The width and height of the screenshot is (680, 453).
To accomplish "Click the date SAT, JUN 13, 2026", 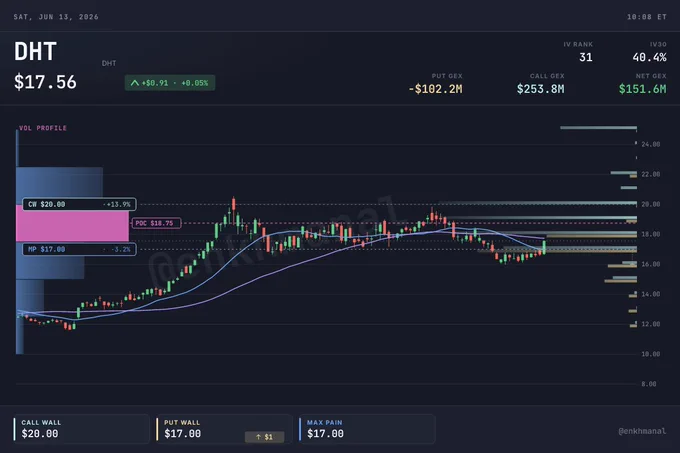I will (x=56, y=17).
